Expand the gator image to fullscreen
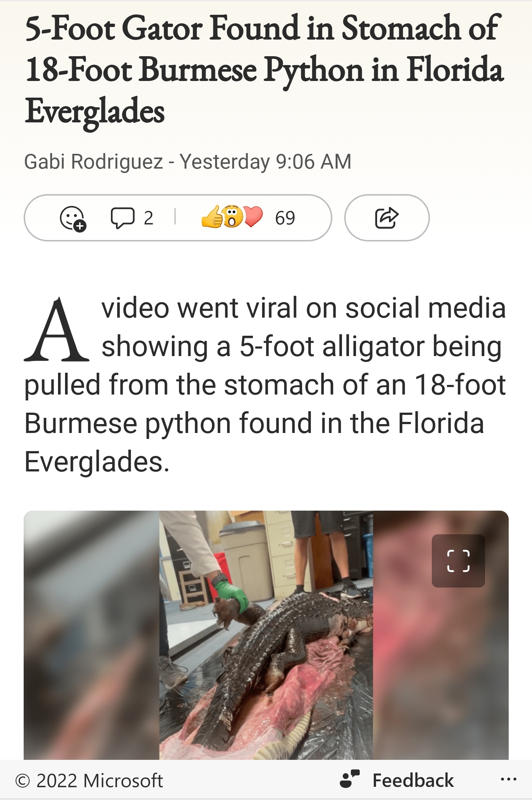 click(458, 561)
